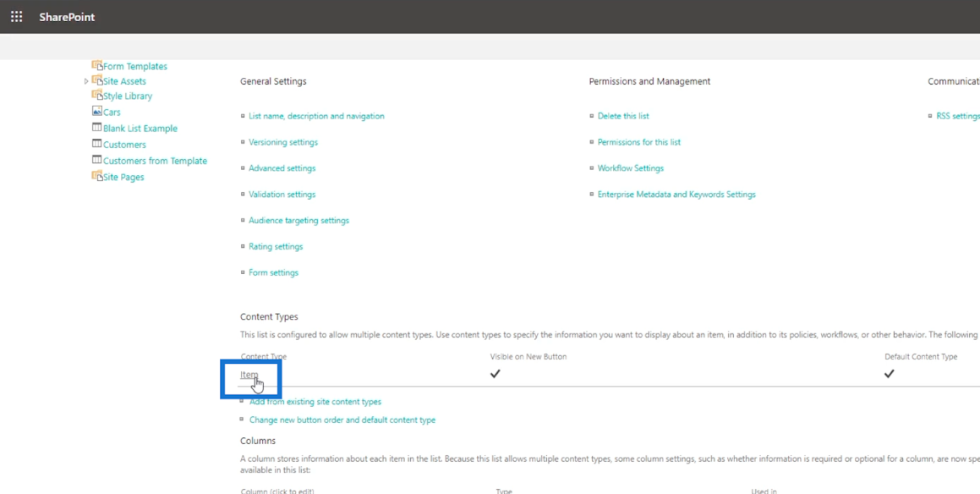Open Permissions for this list
This screenshot has width=980, height=494.
pyautogui.click(x=638, y=143)
